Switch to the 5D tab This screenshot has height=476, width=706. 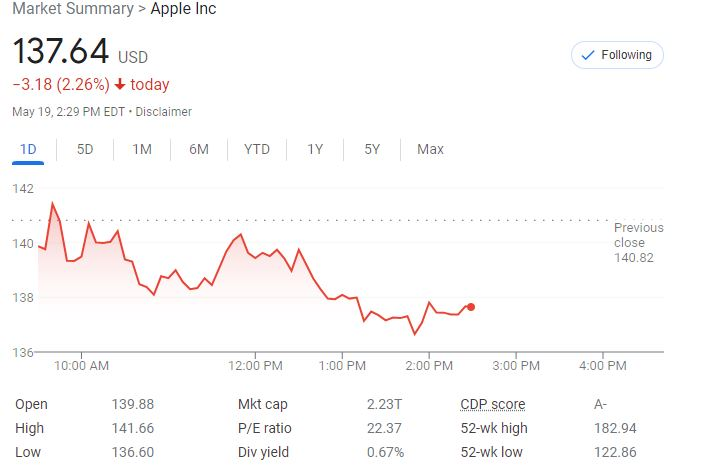[x=85, y=150]
